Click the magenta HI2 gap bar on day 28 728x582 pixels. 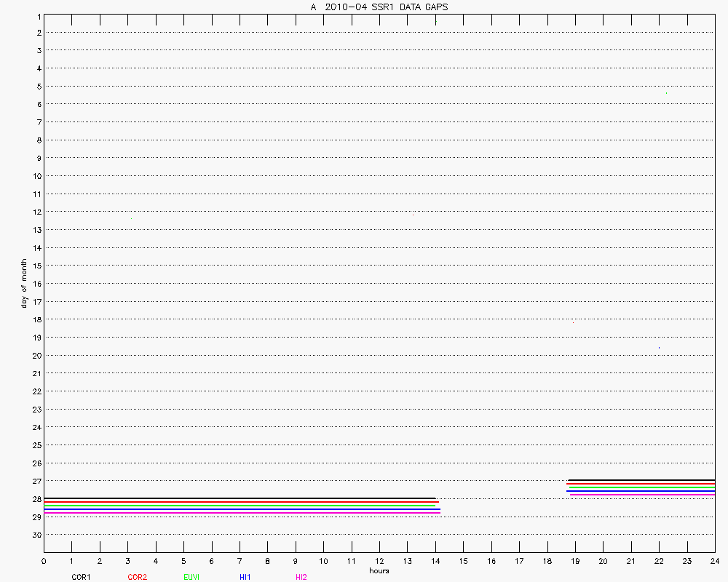242,513
